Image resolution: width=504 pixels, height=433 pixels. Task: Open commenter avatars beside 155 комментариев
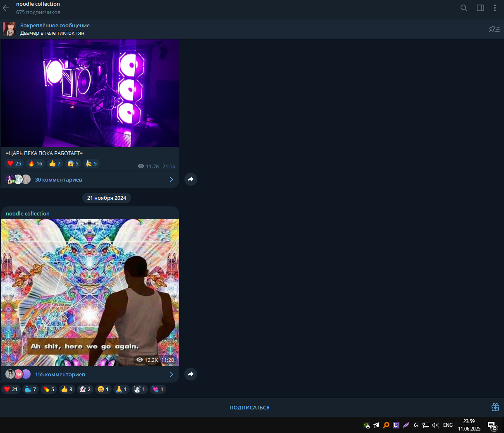point(18,374)
